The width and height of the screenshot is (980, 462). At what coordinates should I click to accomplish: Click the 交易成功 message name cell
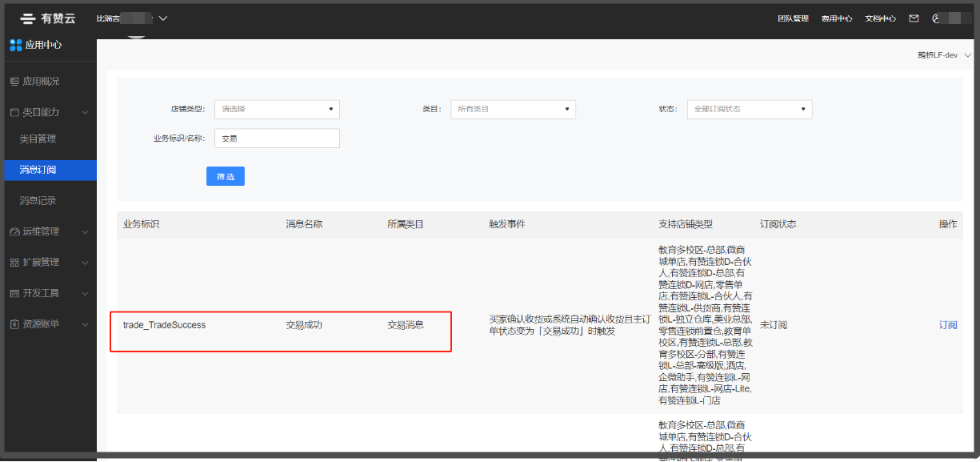[304, 325]
